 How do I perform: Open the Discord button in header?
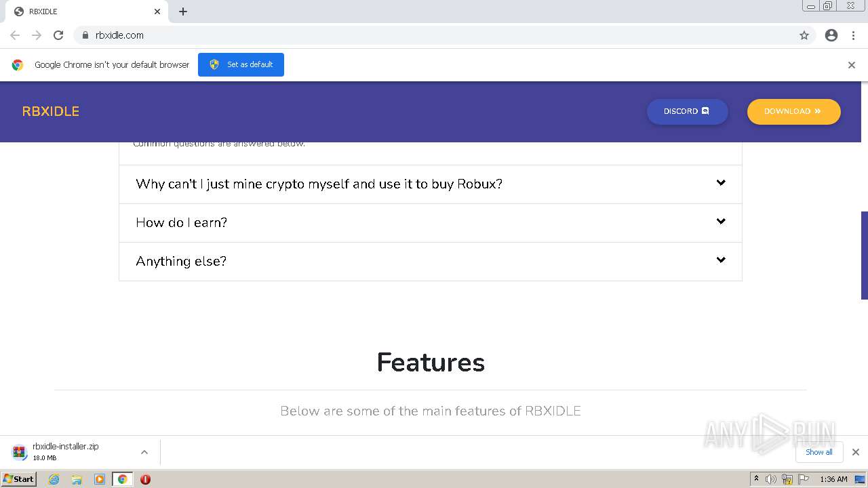(x=688, y=111)
